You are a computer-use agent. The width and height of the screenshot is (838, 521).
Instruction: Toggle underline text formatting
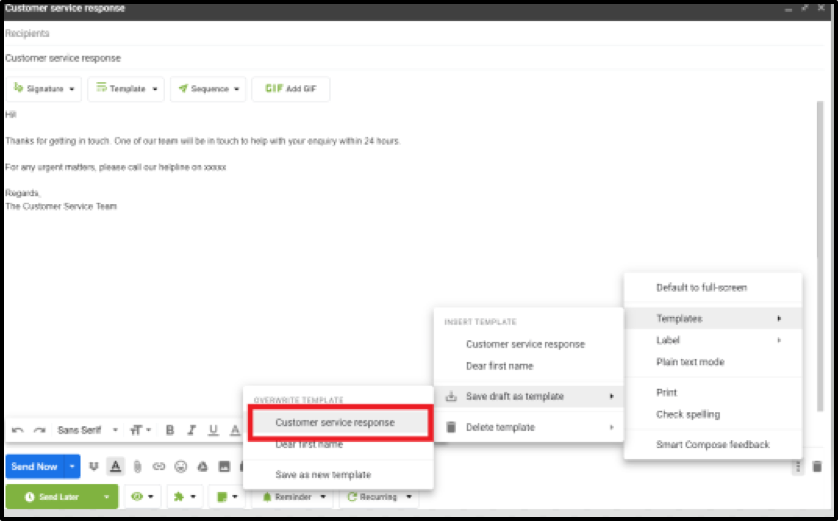pyautogui.click(x=213, y=430)
